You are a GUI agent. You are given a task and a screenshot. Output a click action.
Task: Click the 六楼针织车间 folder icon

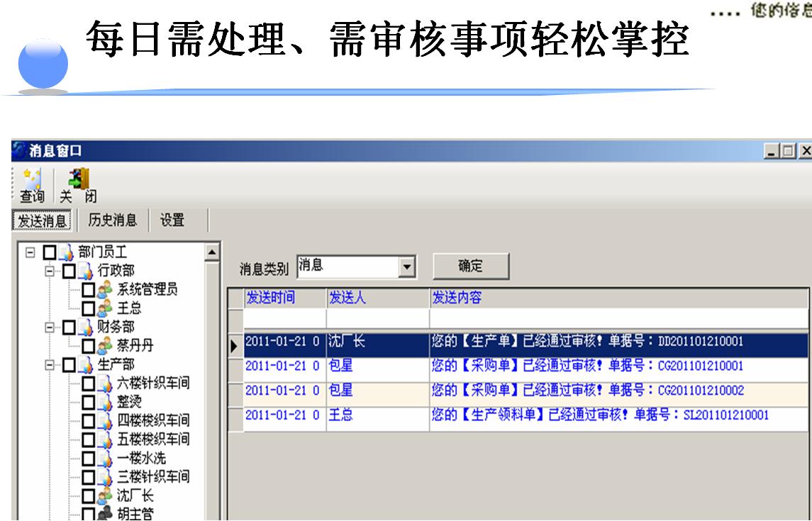(x=105, y=383)
